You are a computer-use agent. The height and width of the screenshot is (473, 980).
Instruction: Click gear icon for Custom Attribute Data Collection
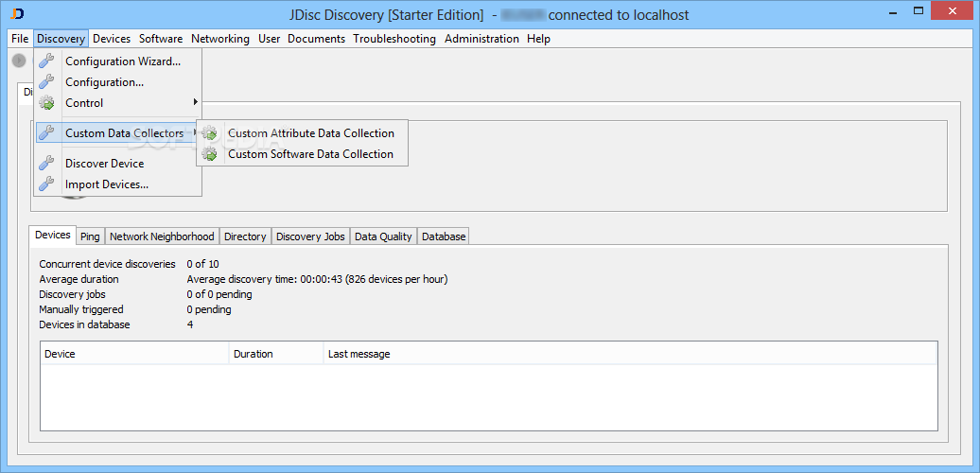tap(210, 133)
